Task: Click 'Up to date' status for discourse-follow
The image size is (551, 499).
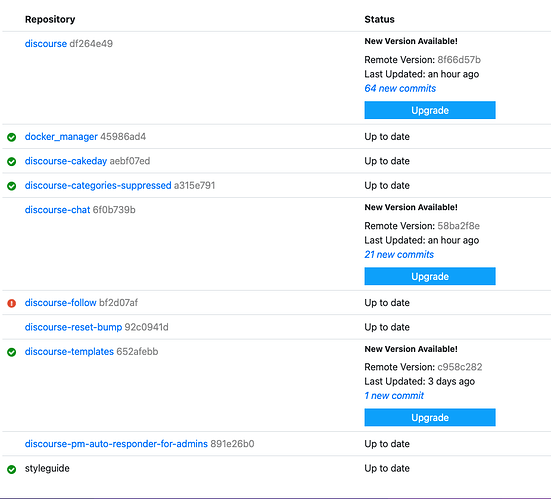Action: [387, 303]
